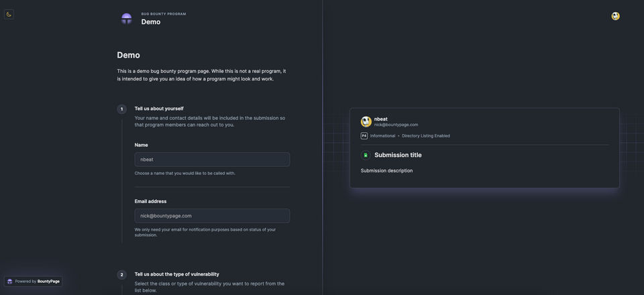
Task: Click the BountyPage logo in the Powered by badge
Action: (x=10, y=282)
